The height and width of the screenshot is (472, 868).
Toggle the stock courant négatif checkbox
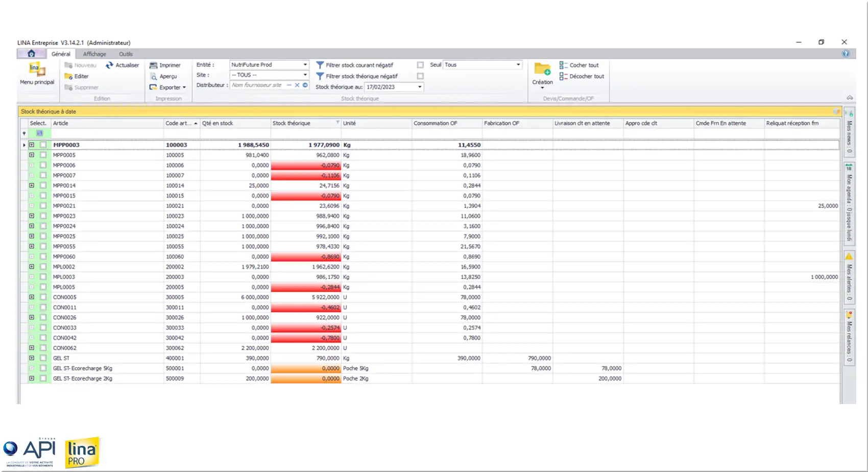point(420,65)
